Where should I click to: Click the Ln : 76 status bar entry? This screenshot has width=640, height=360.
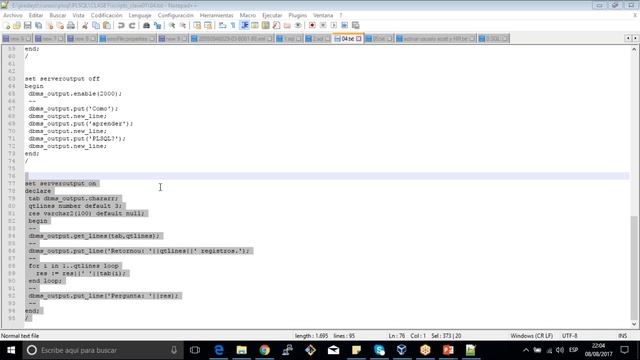tap(396, 336)
